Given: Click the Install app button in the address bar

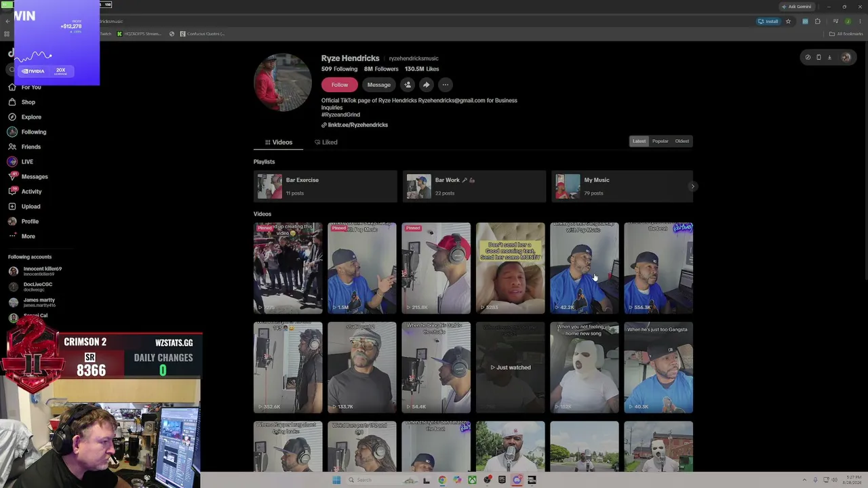Looking at the screenshot, I should 769,21.
